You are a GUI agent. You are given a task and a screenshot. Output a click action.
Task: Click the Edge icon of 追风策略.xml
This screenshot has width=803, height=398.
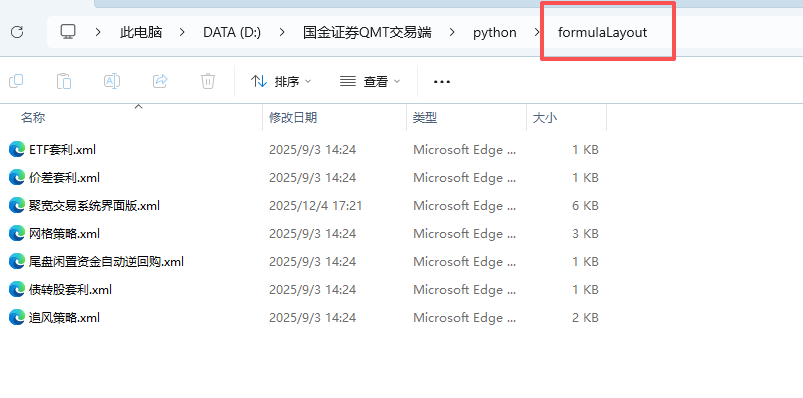pos(17,318)
